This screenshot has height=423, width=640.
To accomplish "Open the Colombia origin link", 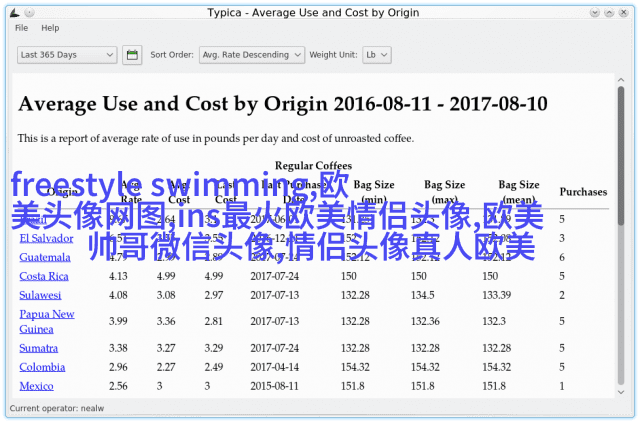I will (42, 367).
